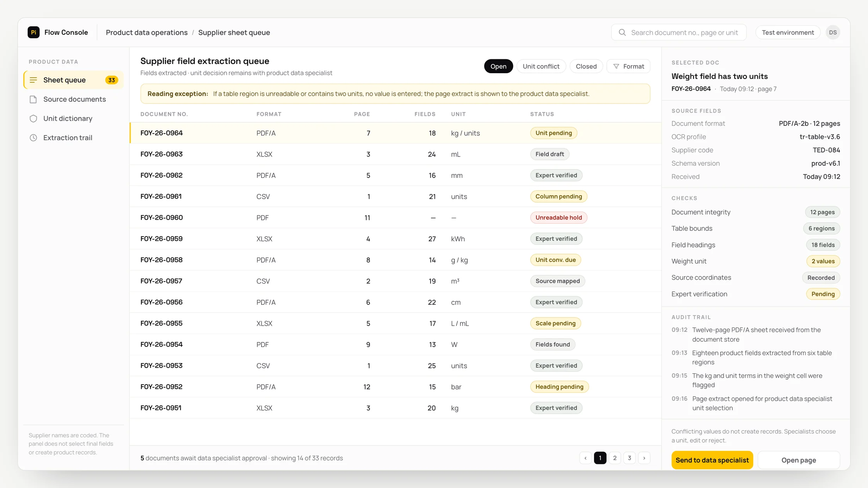This screenshot has width=868, height=488.
Task: Click the Expert verification Pending badge
Action: click(823, 294)
